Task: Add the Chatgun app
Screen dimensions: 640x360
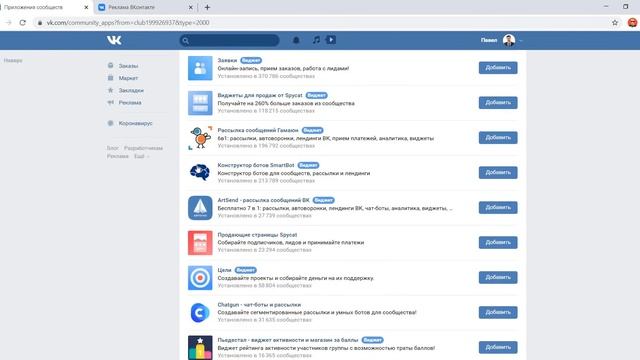Action: click(x=498, y=312)
